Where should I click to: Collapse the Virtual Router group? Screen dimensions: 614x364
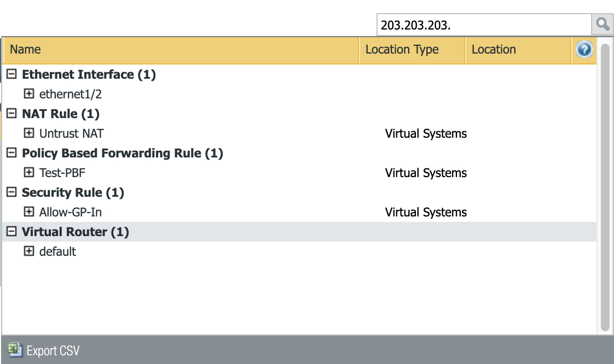[x=11, y=232]
